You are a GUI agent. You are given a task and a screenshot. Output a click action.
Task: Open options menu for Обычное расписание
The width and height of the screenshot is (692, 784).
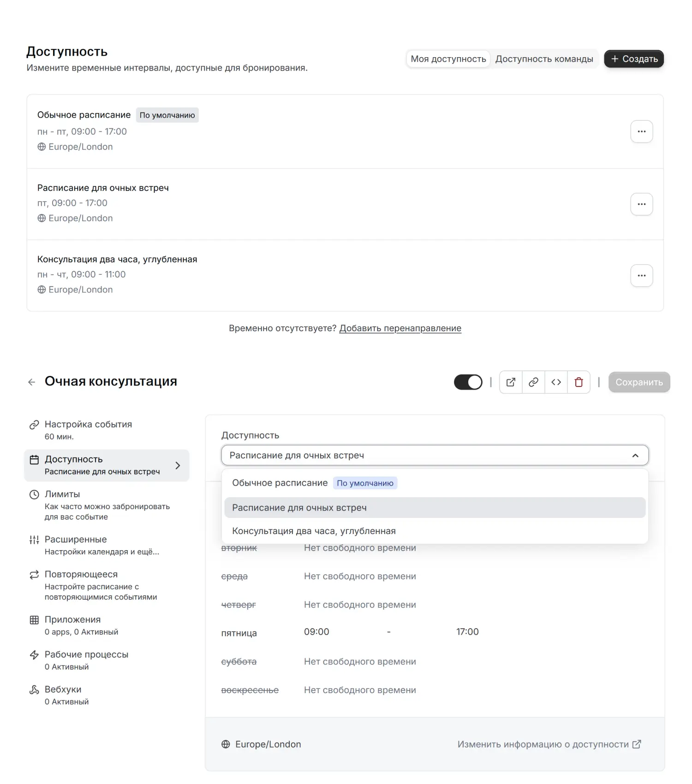pyautogui.click(x=641, y=132)
